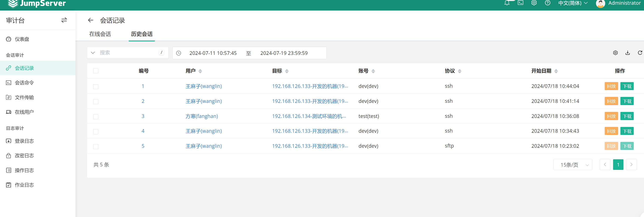The width and height of the screenshot is (644, 217).
Task: Click the back arrow beside 会话记录
Action: (x=90, y=20)
